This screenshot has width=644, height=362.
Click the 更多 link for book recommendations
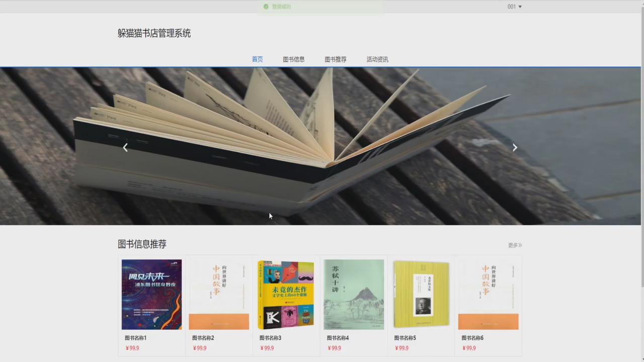[512, 245]
